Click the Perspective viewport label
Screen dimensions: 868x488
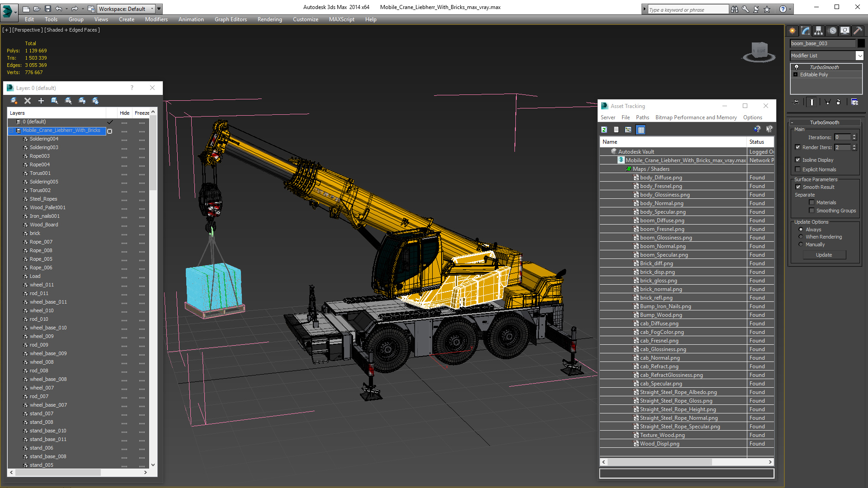tap(27, 30)
